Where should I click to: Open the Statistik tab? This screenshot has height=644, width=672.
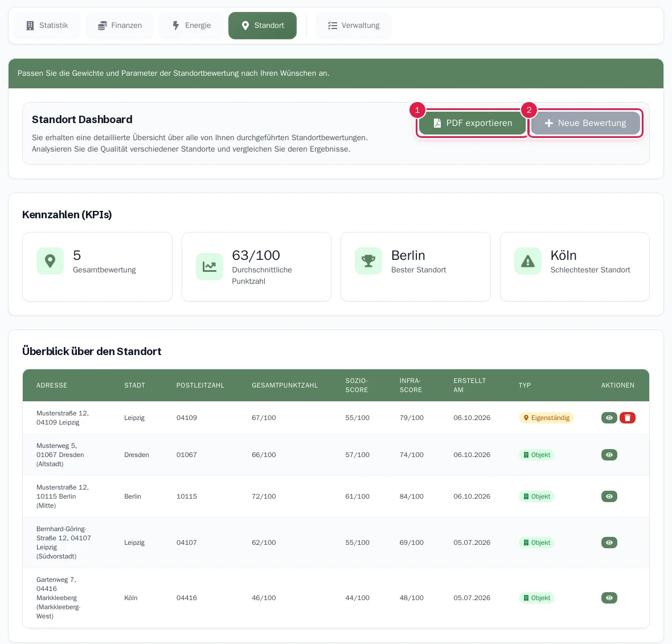click(x=47, y=25)
